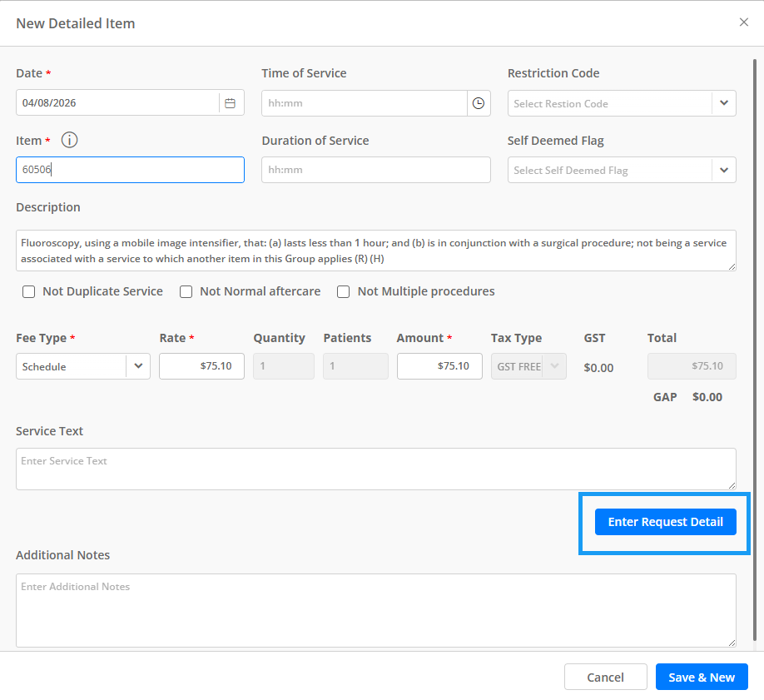Image resolution: width=764 pixels, height=700 pixels.
Task: Click the disabled Quantity field
Action: click(284, 366)
